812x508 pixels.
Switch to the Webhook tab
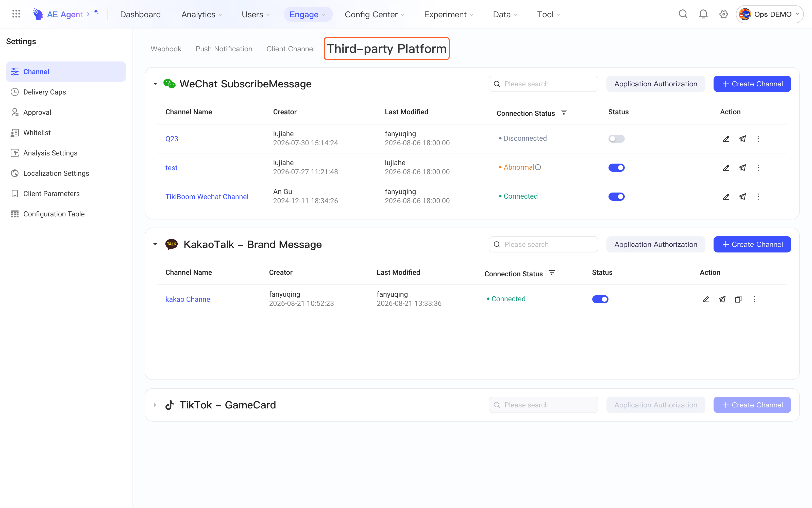166,49
